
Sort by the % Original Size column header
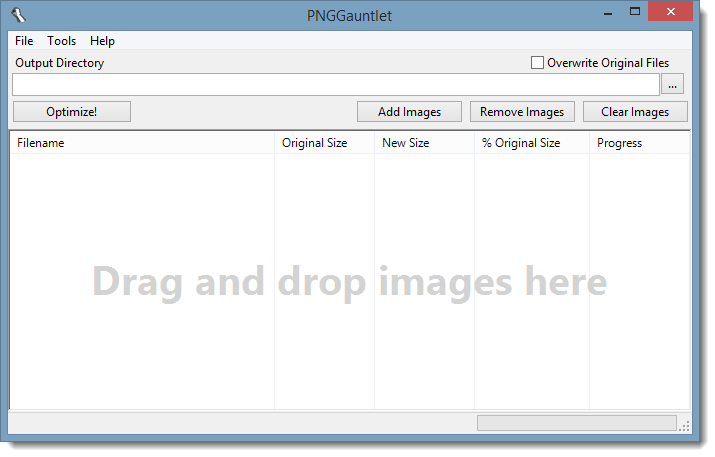[x=532, y=143]
